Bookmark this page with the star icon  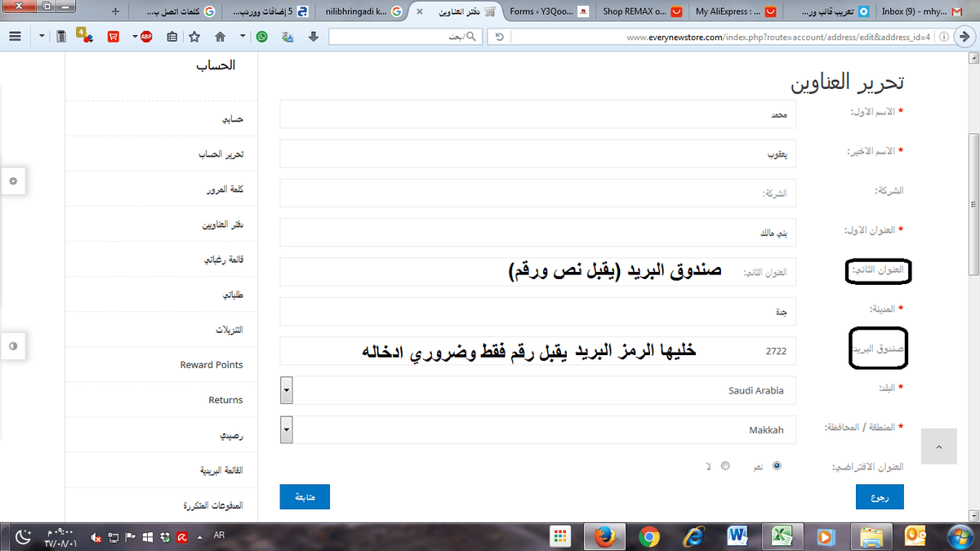194,37
